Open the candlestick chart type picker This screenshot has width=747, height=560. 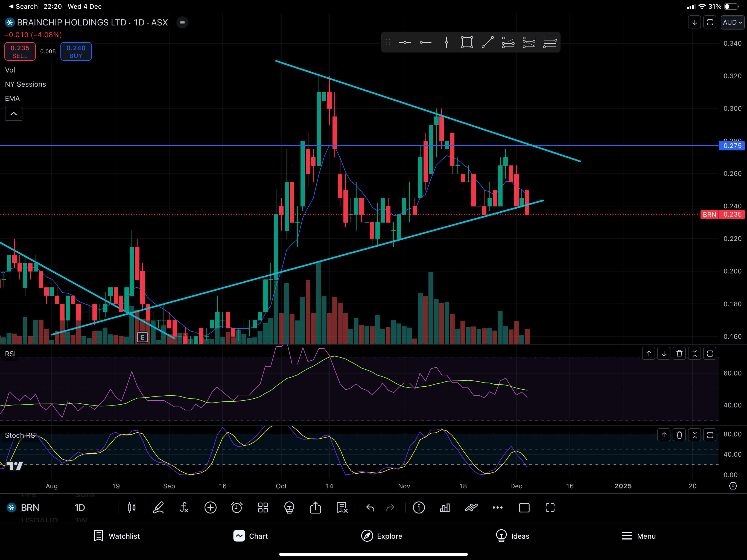[x=132, y=508]
